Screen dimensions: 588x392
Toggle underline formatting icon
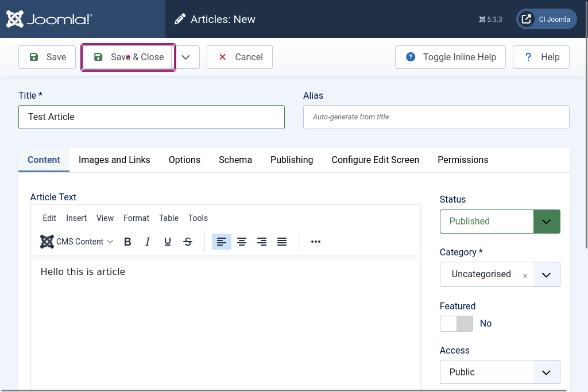(x=168, y=242)
